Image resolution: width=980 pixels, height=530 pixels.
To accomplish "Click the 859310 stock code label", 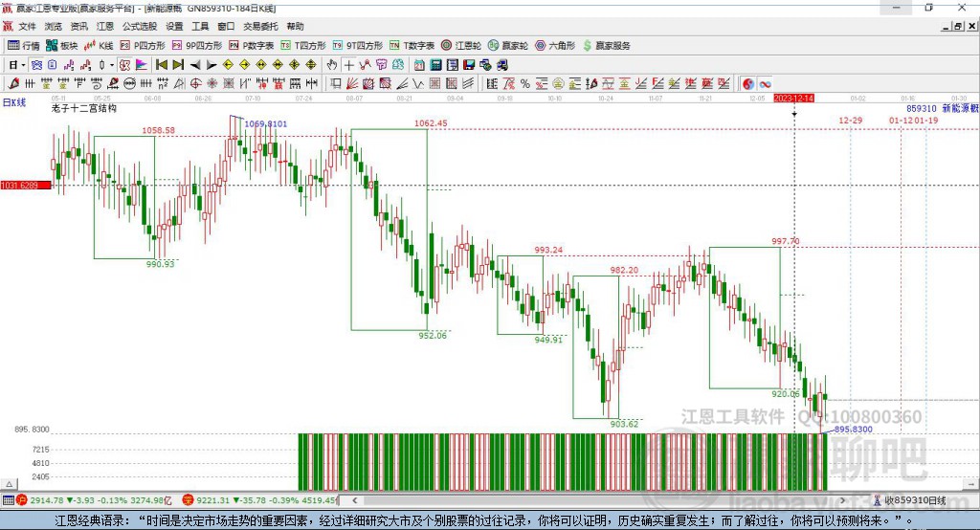I will click(922, 108).
